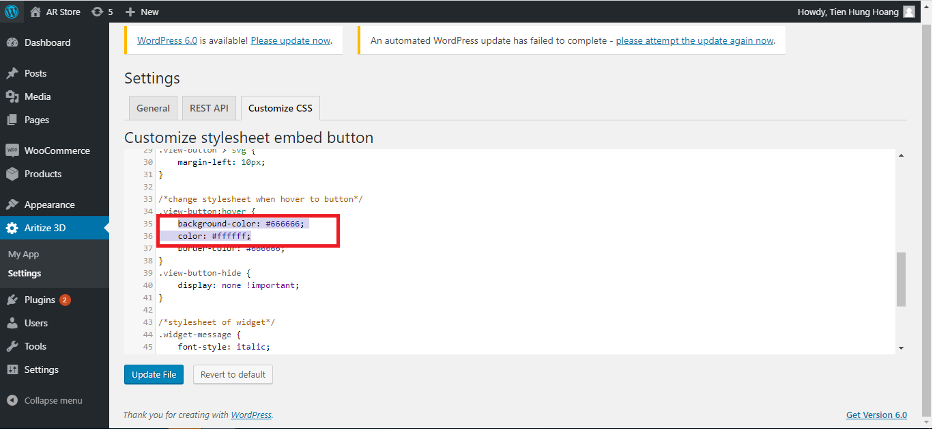Open Media library icon in sidebar
The height and width of the screenshot is (432, 936).
[12, 97]
